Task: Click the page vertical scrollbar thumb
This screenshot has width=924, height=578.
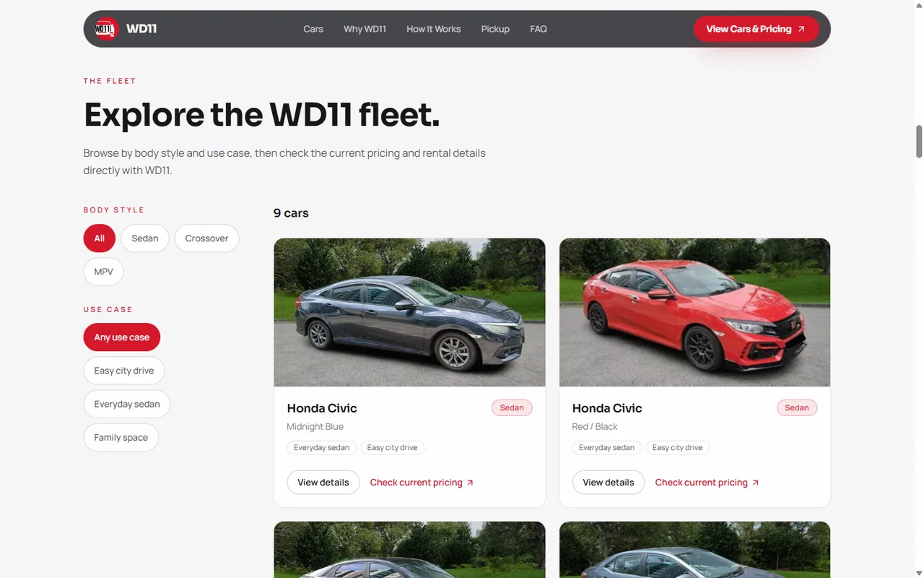Action: [x=919, y=141]
